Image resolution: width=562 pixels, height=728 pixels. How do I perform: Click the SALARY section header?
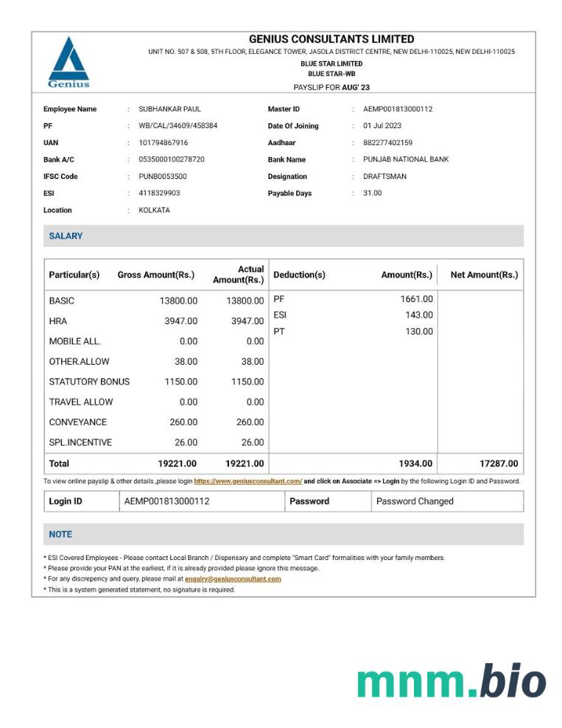pos(66,236)
